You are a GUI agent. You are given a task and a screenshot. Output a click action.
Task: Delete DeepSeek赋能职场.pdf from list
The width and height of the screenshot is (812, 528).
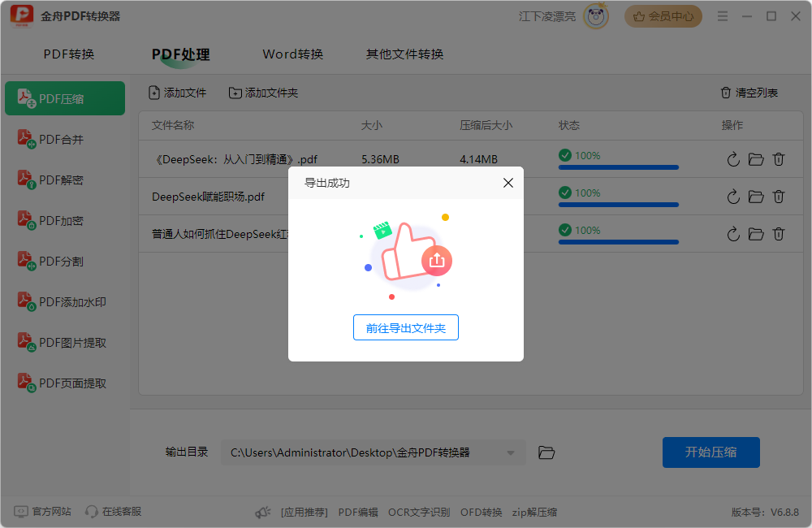point(779,197)
